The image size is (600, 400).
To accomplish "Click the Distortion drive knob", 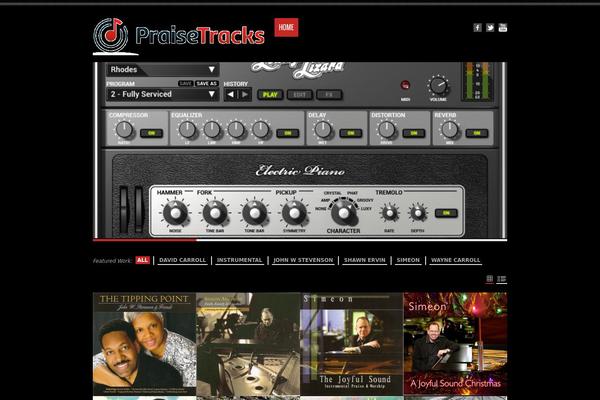I will 386,130.
